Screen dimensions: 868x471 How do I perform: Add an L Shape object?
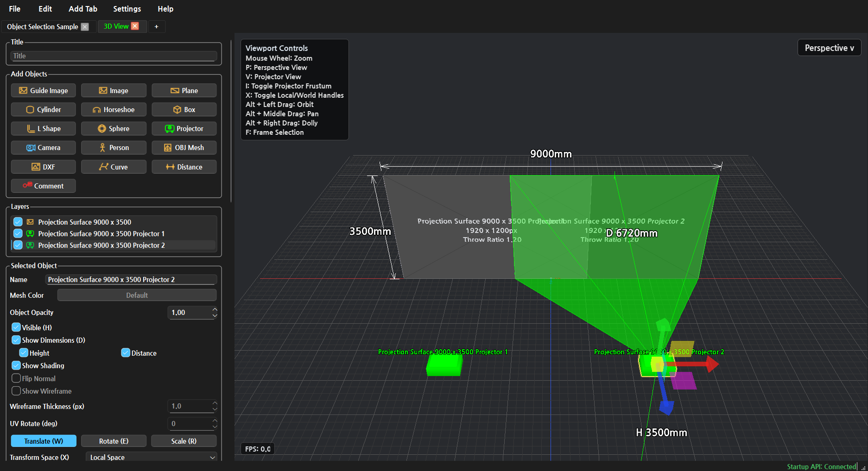pyautogui.click(x=43, y=128)
